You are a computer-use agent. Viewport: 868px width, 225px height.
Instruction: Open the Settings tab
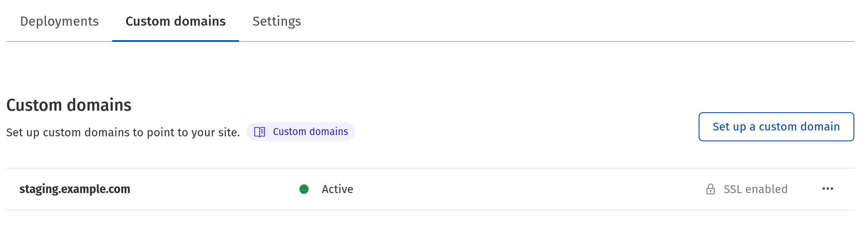277,21
